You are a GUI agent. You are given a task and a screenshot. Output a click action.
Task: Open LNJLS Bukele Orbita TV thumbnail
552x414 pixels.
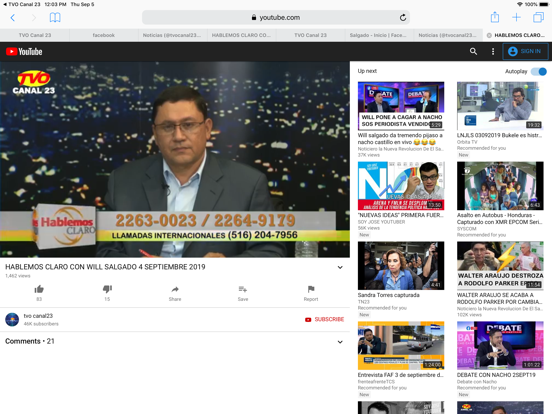500,106
